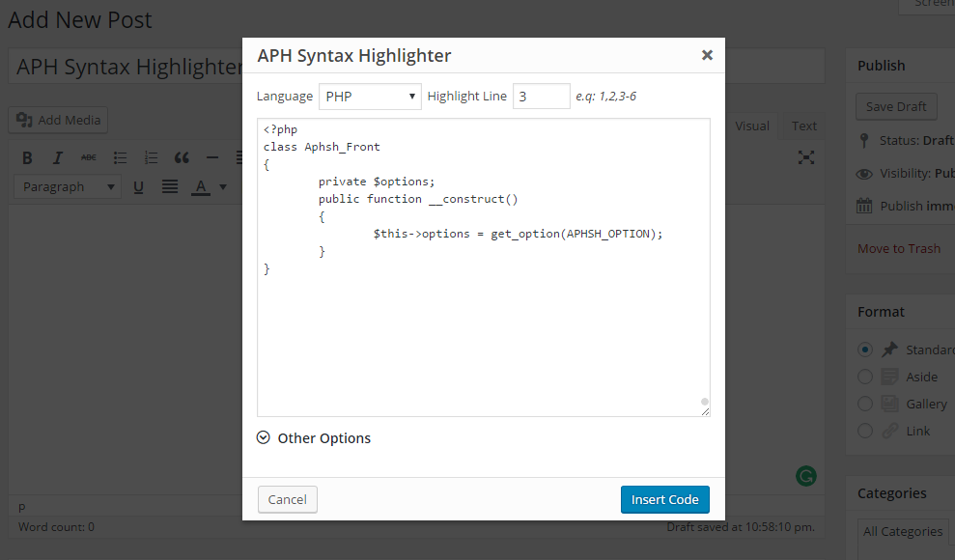Click the Standard format pin icon
Viewport: 955px width, 560px height.
[x=890, y=350]
